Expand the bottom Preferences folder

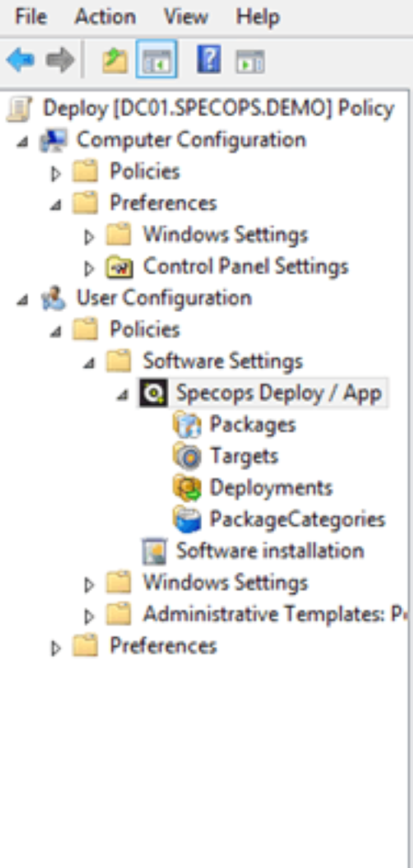[x=56, y=648]
